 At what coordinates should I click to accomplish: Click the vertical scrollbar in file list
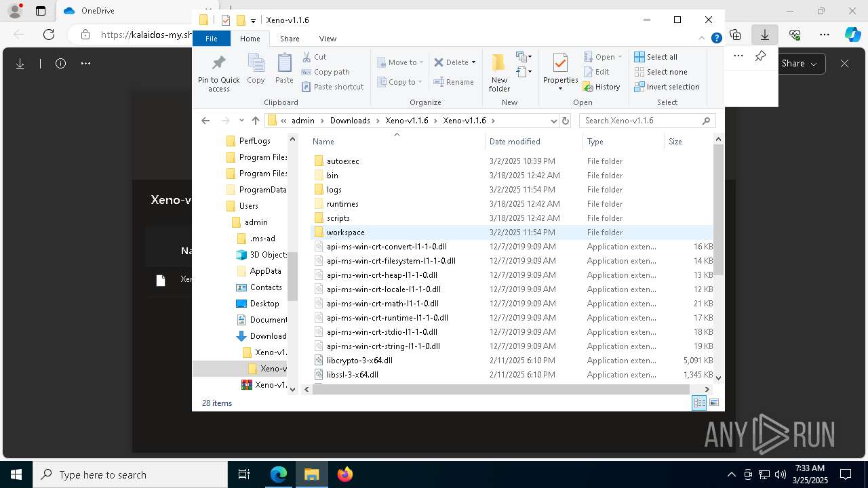(x=718, y=210)
